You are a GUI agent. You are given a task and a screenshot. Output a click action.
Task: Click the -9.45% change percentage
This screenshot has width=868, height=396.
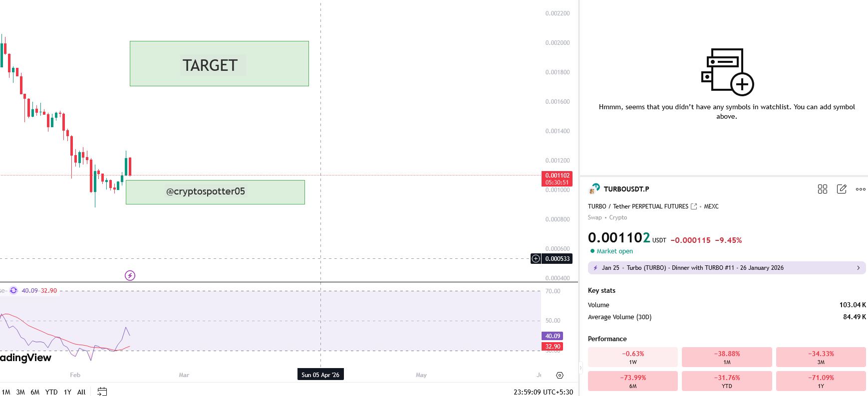tap(728, 240)
